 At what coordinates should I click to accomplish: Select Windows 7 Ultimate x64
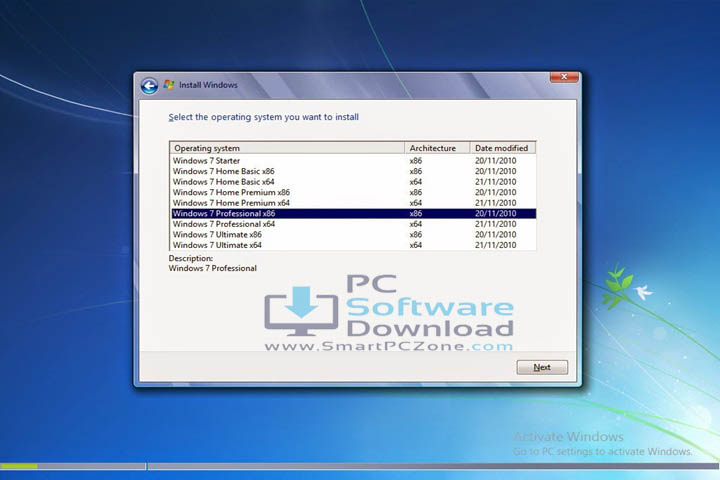click(353, 245)
